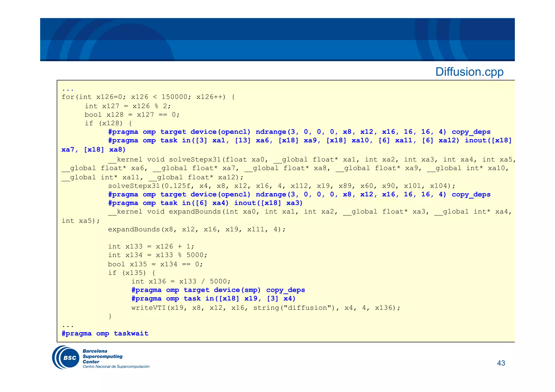The width and height of the screenshot is (555, 392).
Task: Click the solveStepx31(0.125f, x4 call line
Action: click(282, 186)
